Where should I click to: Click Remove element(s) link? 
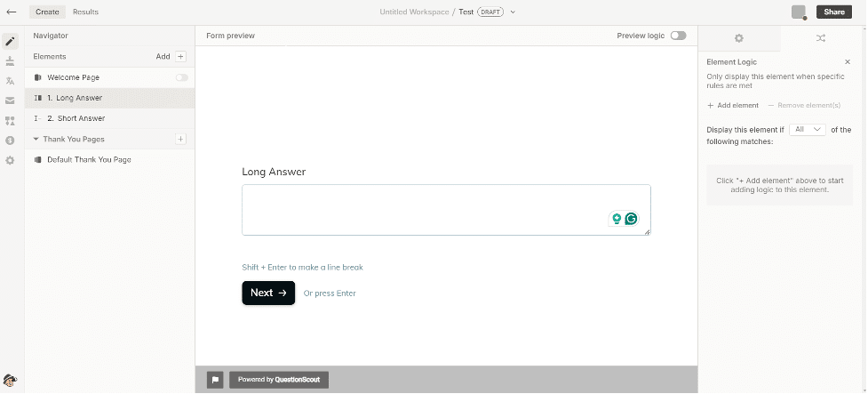coord(804,105)
